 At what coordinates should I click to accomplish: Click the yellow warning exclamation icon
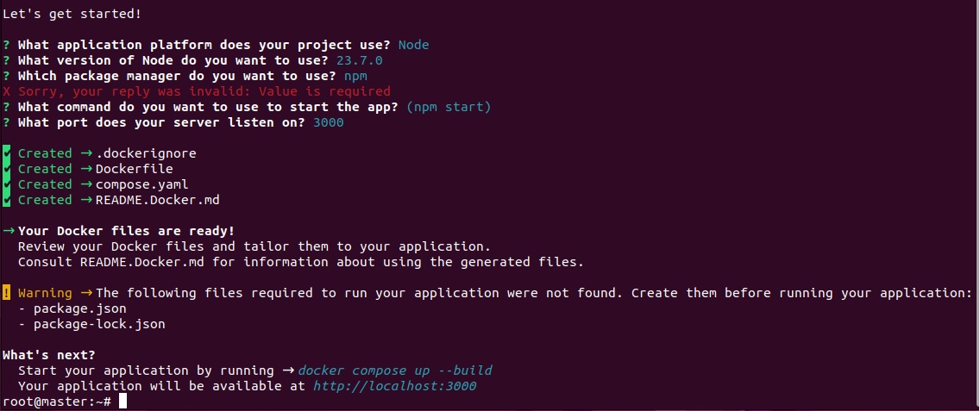7,293
